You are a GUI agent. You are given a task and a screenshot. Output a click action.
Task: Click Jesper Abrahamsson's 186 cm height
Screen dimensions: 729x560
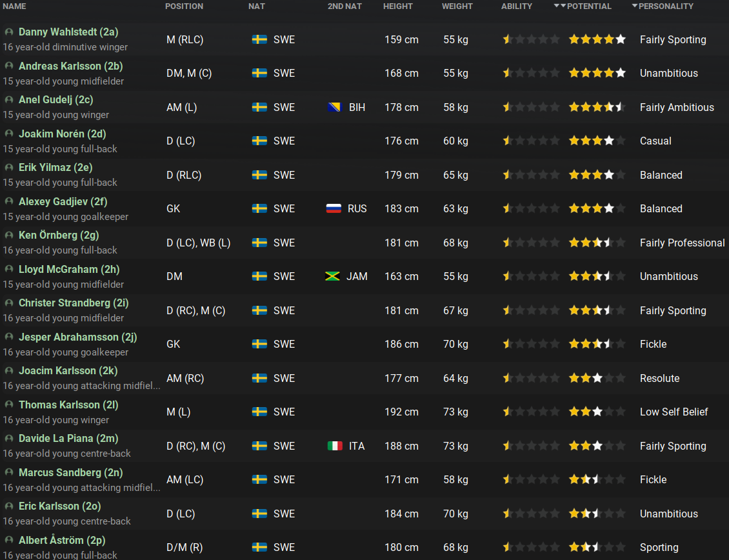tap(401, 344)
